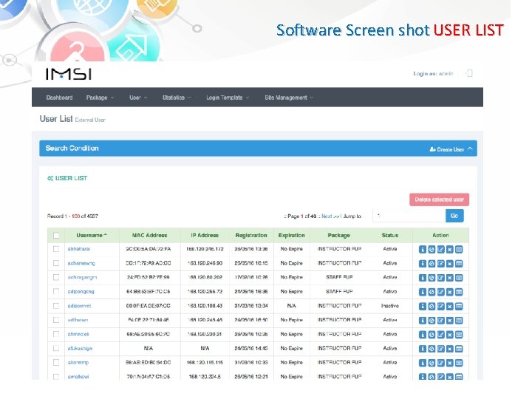Click card icon in akomtmp row

coord(459,363)
